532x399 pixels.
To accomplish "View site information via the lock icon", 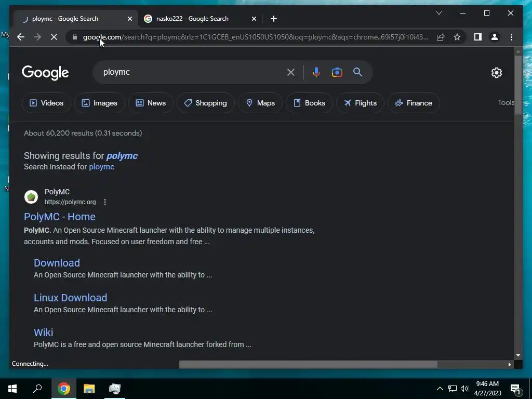I will (x=75, y=37).
